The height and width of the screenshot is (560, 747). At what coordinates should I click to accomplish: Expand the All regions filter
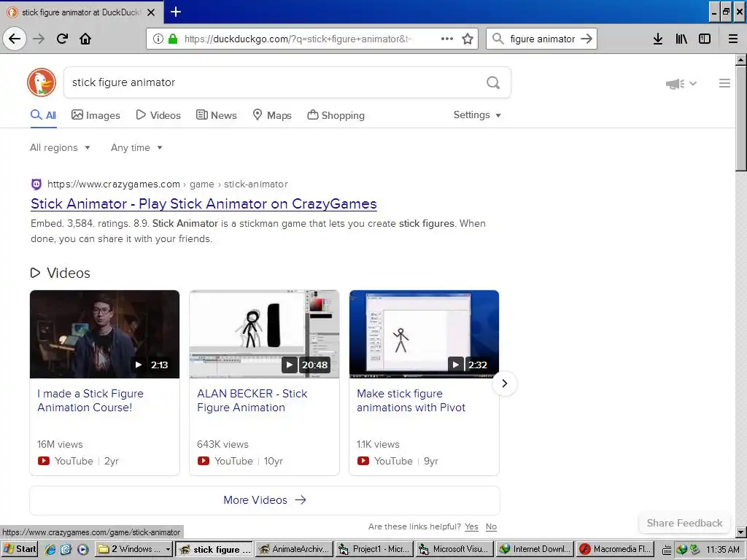tap(60, 147)
